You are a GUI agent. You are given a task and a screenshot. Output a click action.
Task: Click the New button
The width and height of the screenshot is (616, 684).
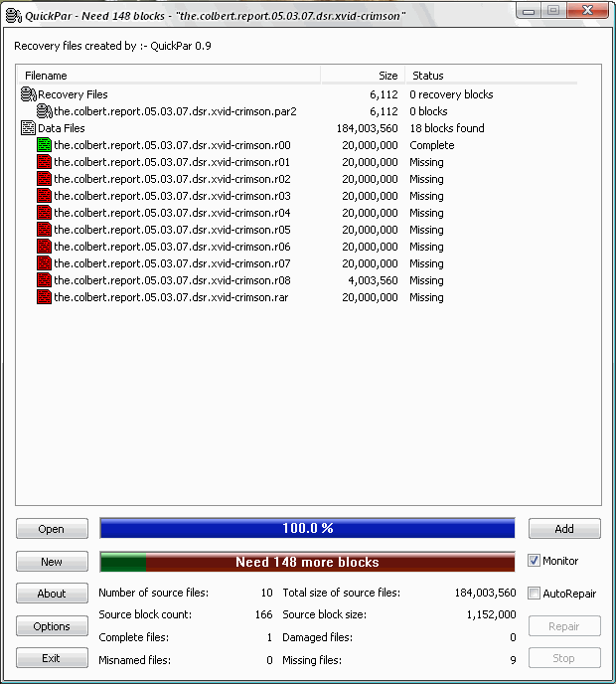[x=52, y=562]
